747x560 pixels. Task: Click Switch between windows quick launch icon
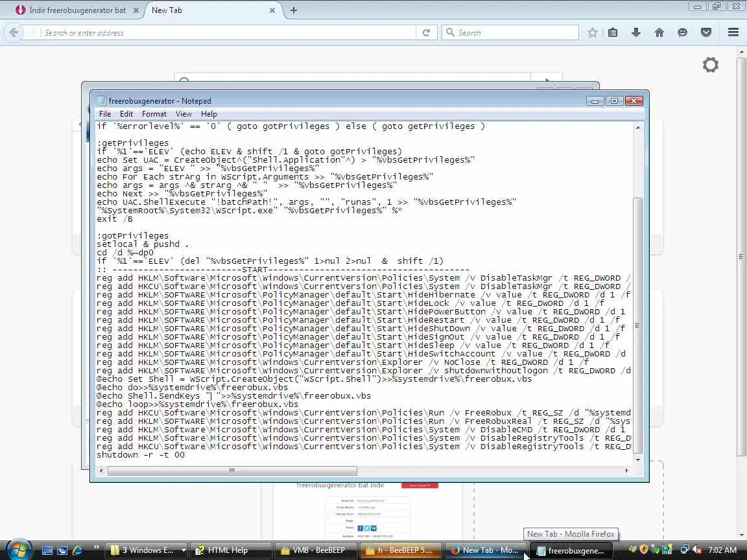62,550
